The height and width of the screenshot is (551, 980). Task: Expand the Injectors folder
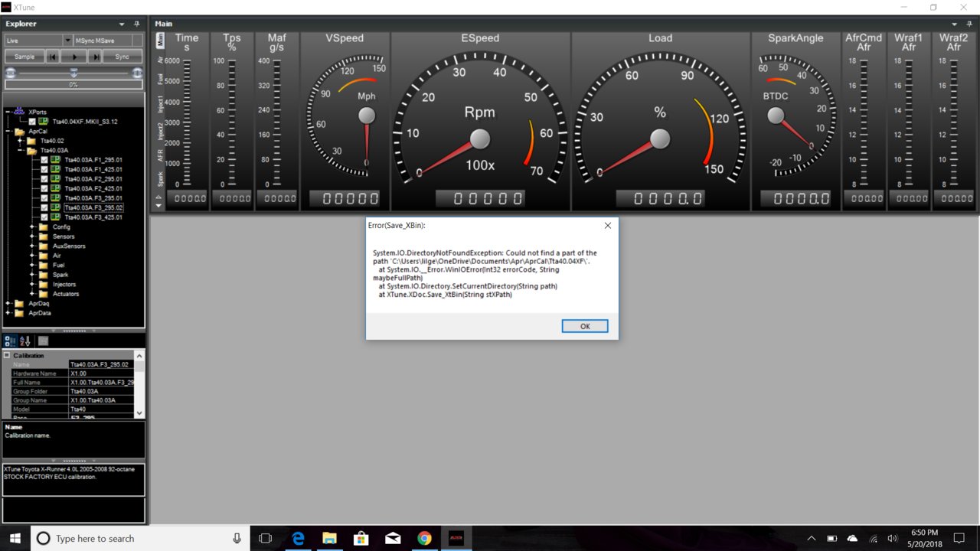32,284
